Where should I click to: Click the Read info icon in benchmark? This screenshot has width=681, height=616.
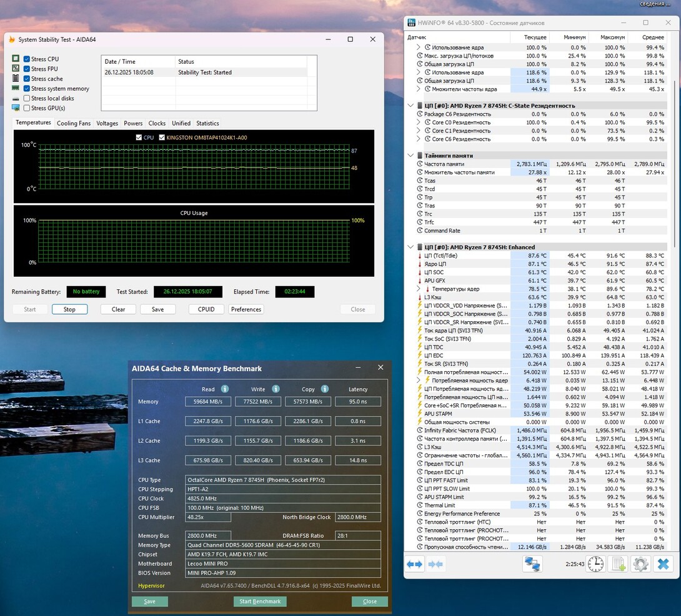pos(225,389)
